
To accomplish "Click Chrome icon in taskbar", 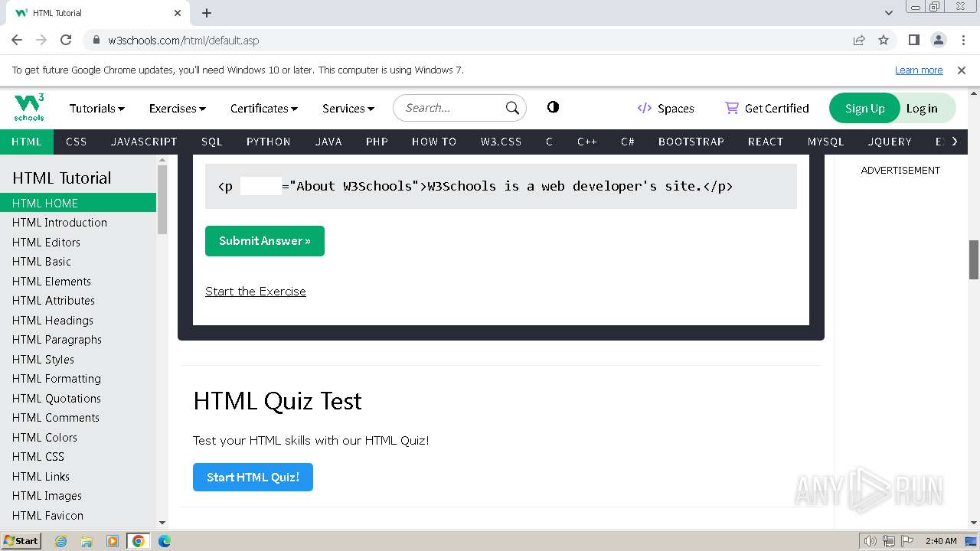I will click(139, 541).
